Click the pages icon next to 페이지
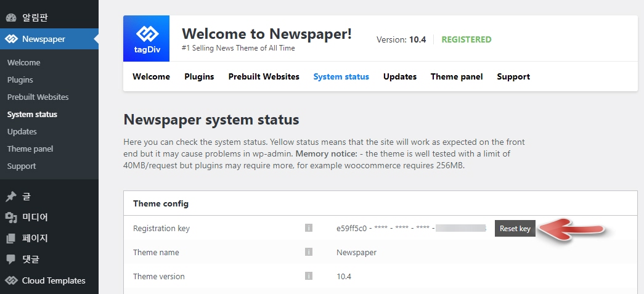 pos(11,238)
